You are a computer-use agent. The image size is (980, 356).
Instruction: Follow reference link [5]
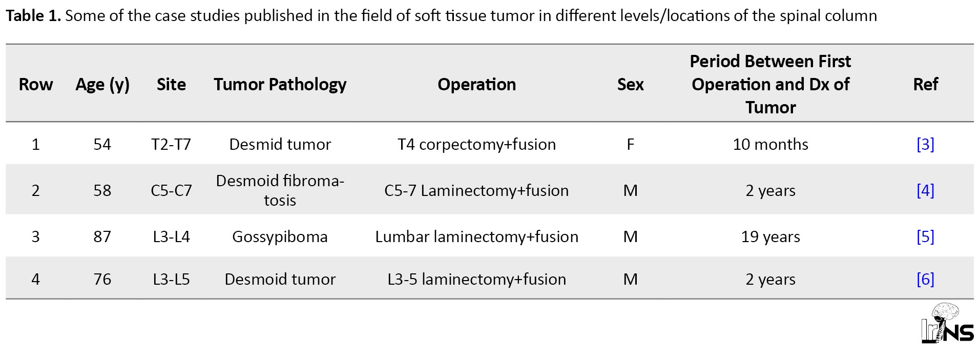925,236
